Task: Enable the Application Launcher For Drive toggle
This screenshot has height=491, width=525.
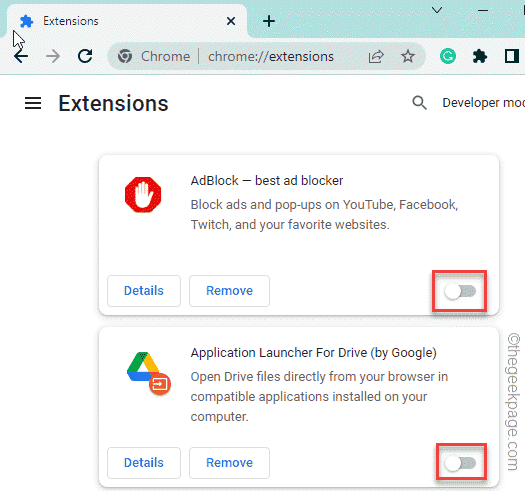Action: pos(460,463)
